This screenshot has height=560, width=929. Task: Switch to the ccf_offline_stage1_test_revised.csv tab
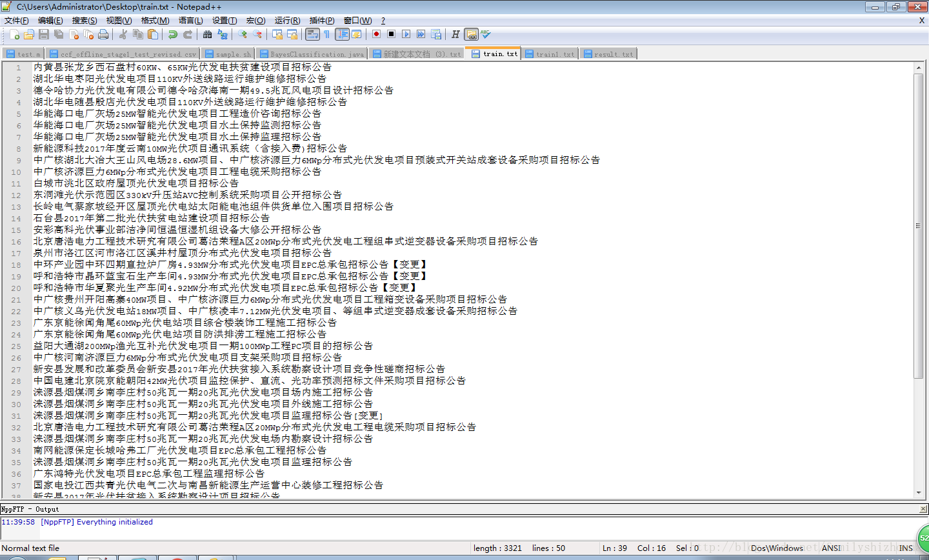pyautogui.click(x=123, y=54)
